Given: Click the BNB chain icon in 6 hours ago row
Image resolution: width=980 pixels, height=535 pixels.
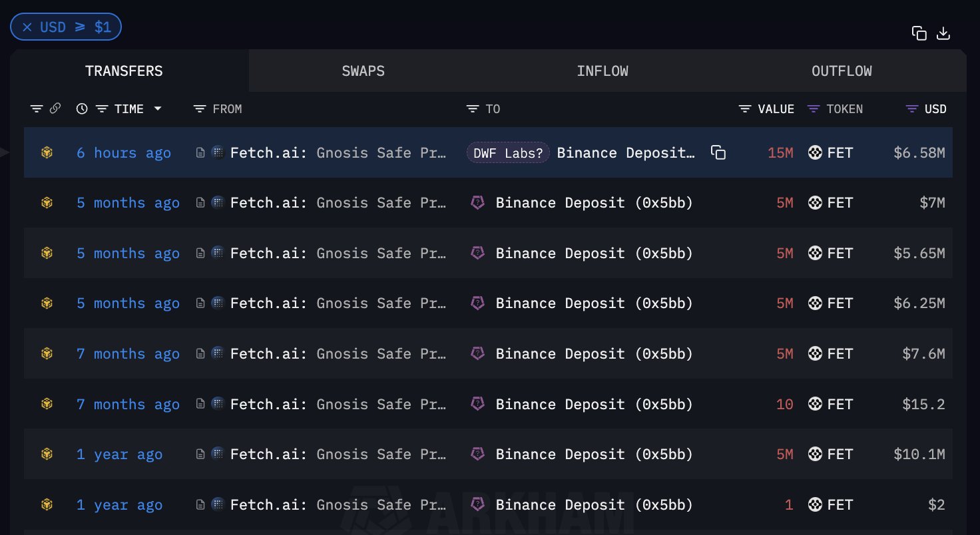Looking at the screenshot, I should (x=47, y=152).
